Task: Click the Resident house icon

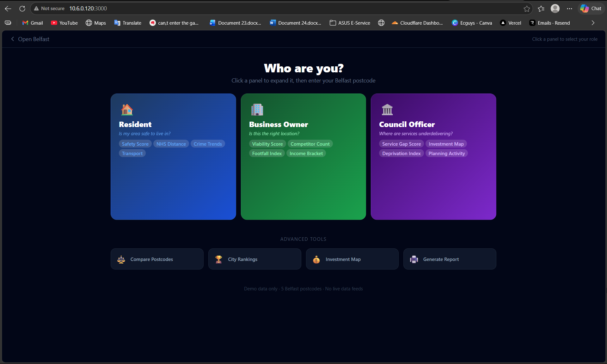Action: (x=127, y=110)
